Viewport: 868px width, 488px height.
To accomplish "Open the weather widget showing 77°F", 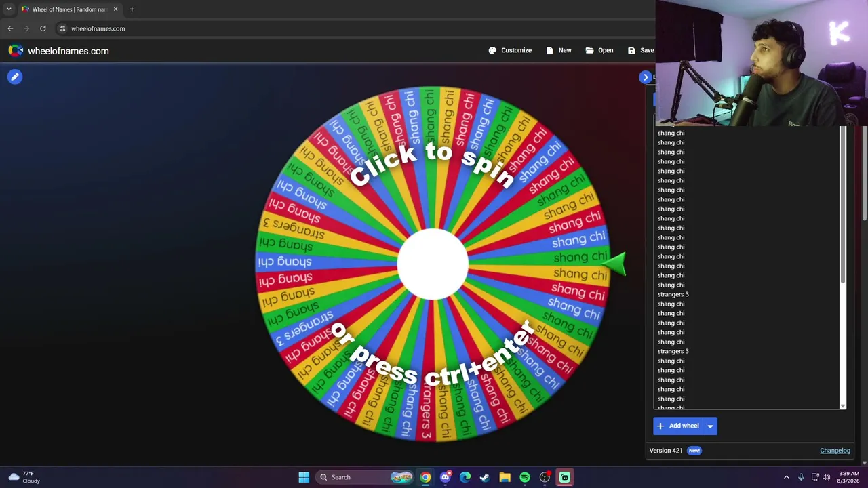I will coord(24,477).
